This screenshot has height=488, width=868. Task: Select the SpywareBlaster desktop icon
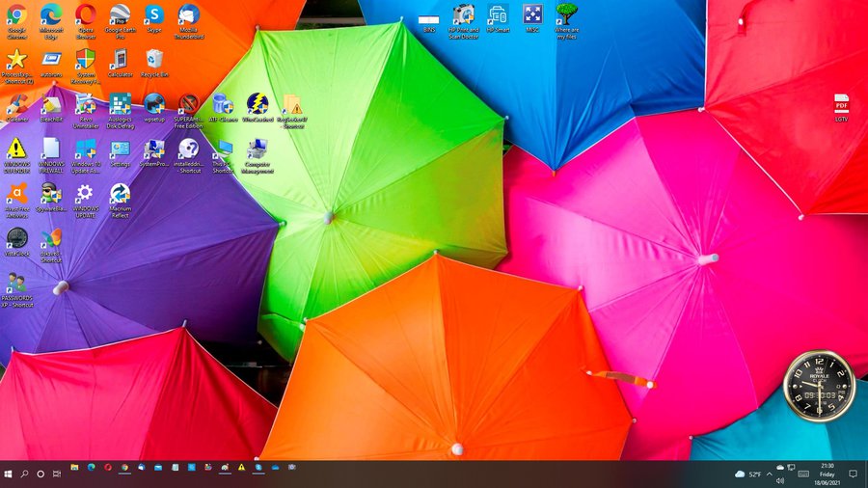[51, 198]
